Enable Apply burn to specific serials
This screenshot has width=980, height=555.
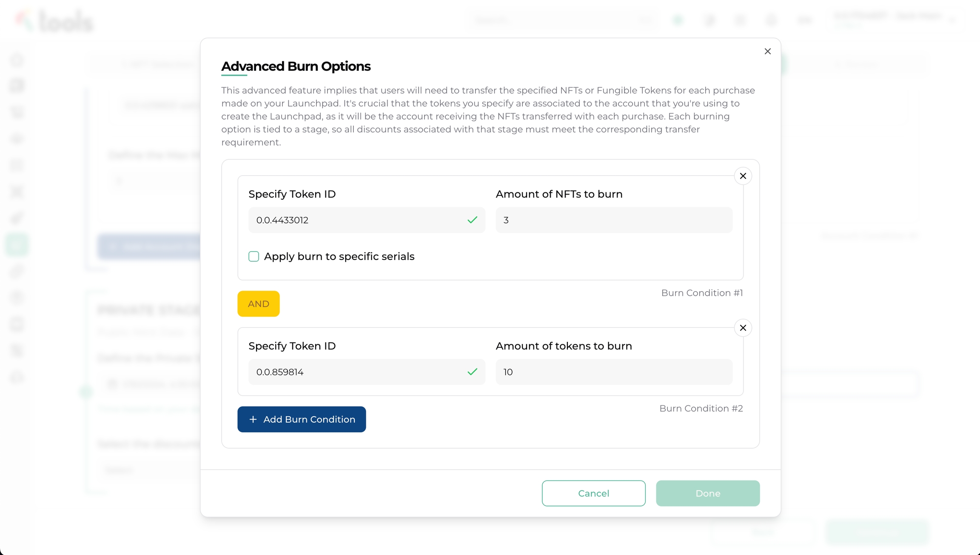[254, 256]
